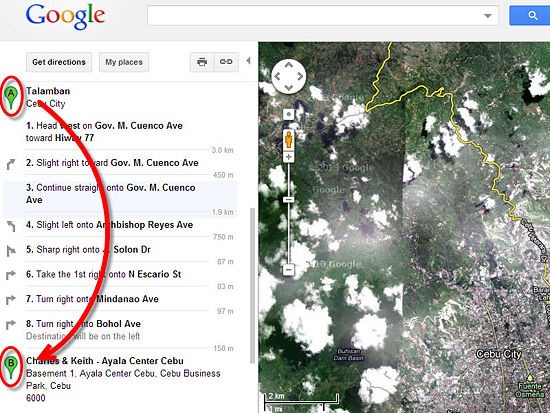Screen dimensions: 550x413
Task: Open the search box dropdown arrow
Action: (488, 16)
